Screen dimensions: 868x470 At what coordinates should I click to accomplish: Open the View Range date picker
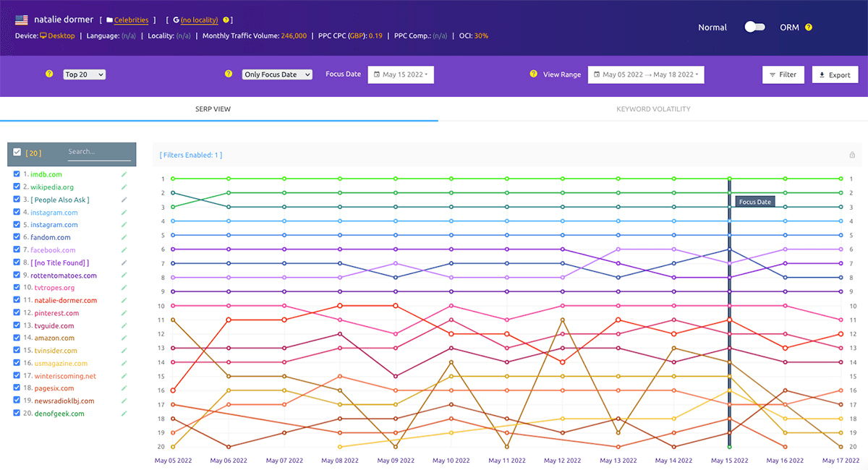coord(646,74)
